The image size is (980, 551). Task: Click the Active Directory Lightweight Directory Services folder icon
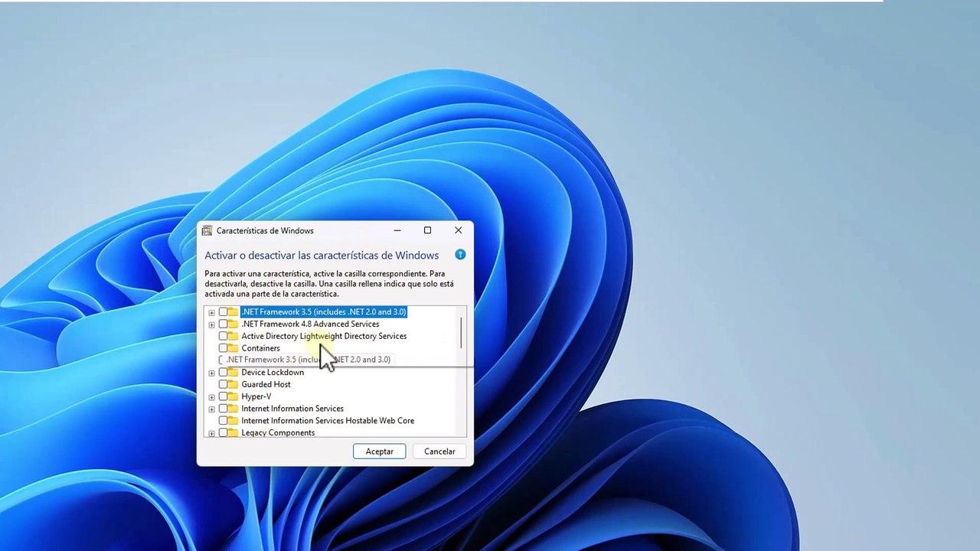(x=233, y=337)
